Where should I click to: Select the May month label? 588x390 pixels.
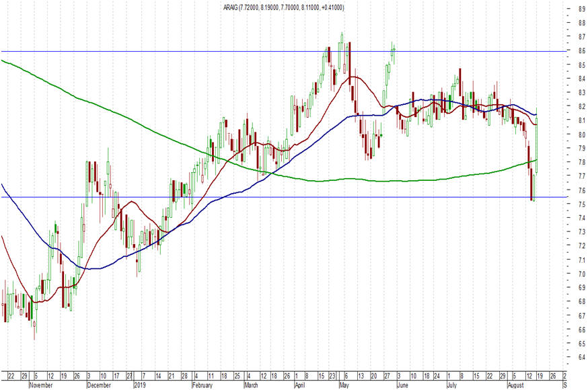344,385
